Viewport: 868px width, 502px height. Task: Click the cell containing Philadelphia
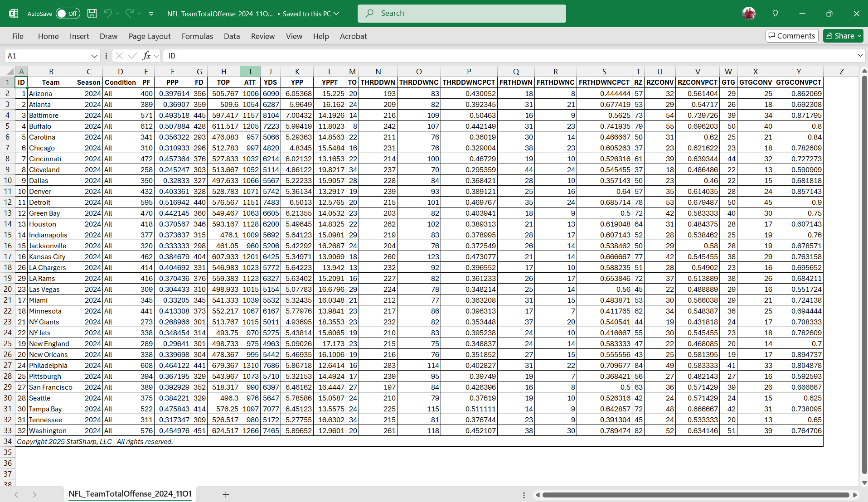(51, 365)
